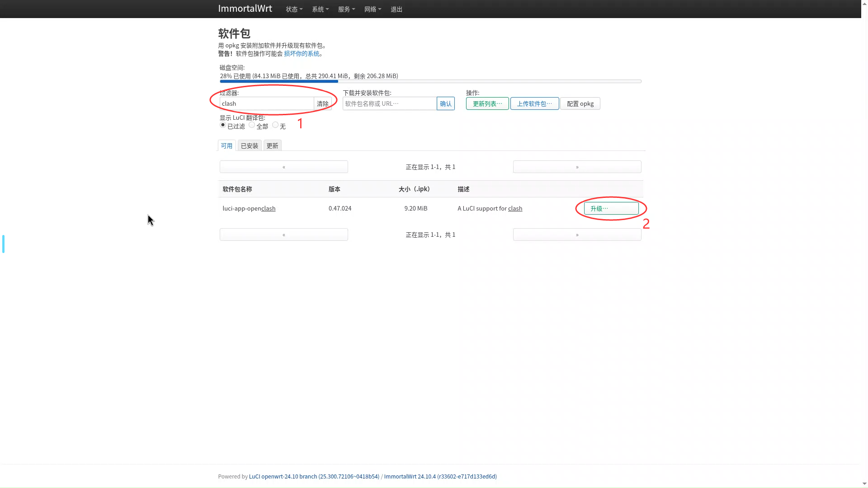The width and height of the screenshot is (868, 488).
Task: Click inside the package URL input field
Action: 389,103
